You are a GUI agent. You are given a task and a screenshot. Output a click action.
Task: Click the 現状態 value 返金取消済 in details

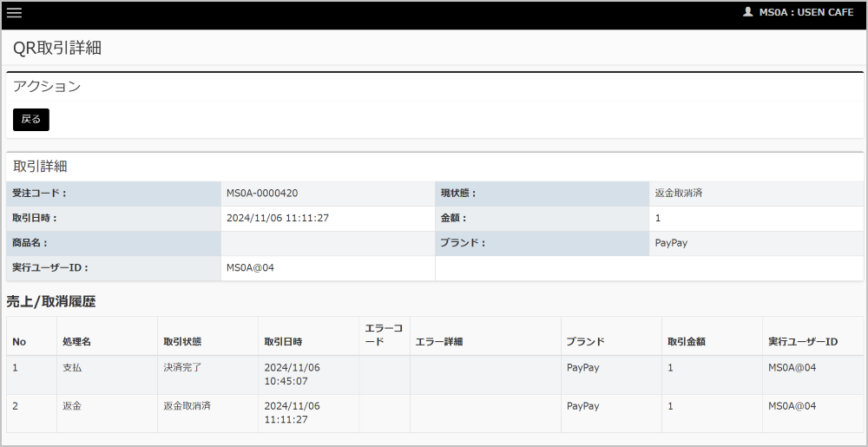click(x=678, y=193)
